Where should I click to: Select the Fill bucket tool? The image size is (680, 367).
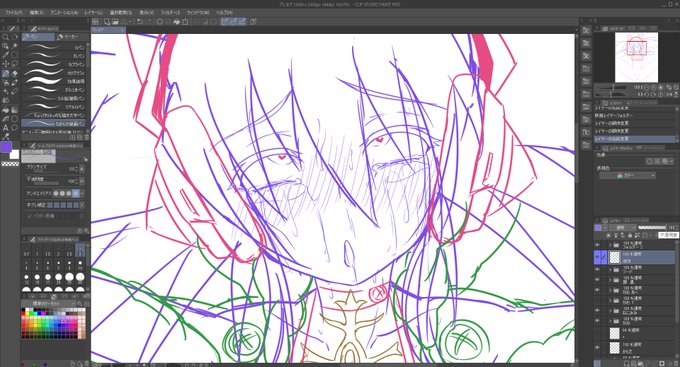click(6, 110)
